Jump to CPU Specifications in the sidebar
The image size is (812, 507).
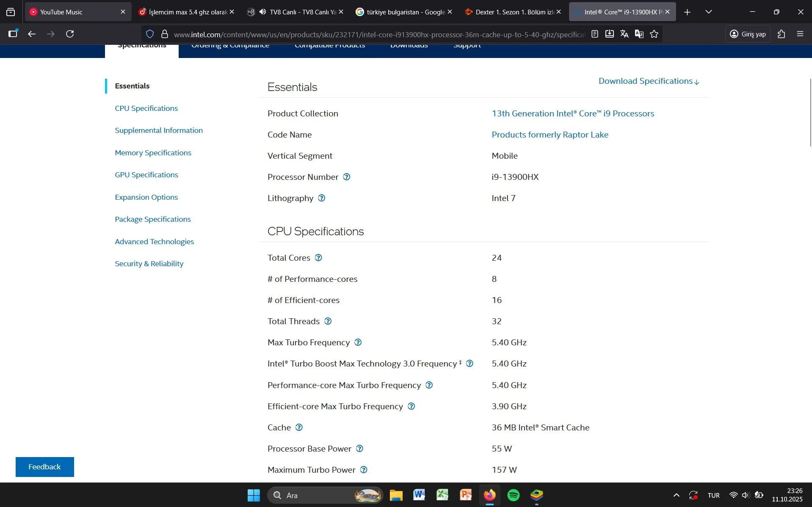[146, 108]
